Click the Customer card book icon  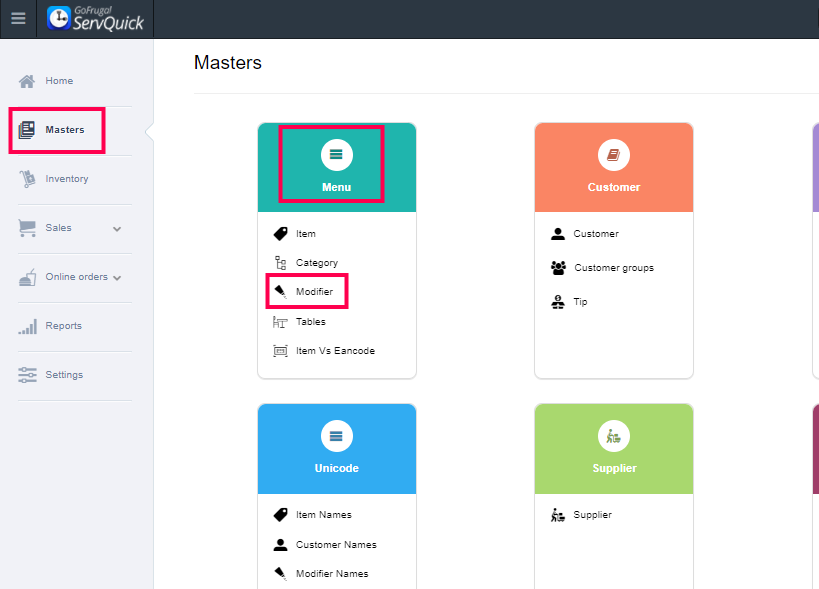(614, 155)
